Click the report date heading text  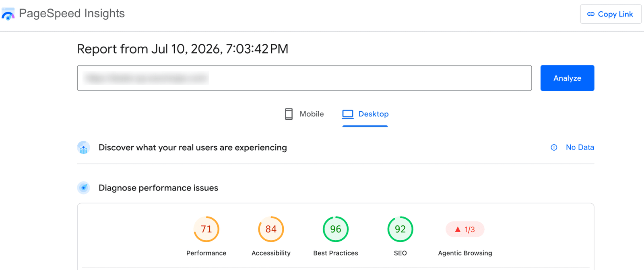183,49
